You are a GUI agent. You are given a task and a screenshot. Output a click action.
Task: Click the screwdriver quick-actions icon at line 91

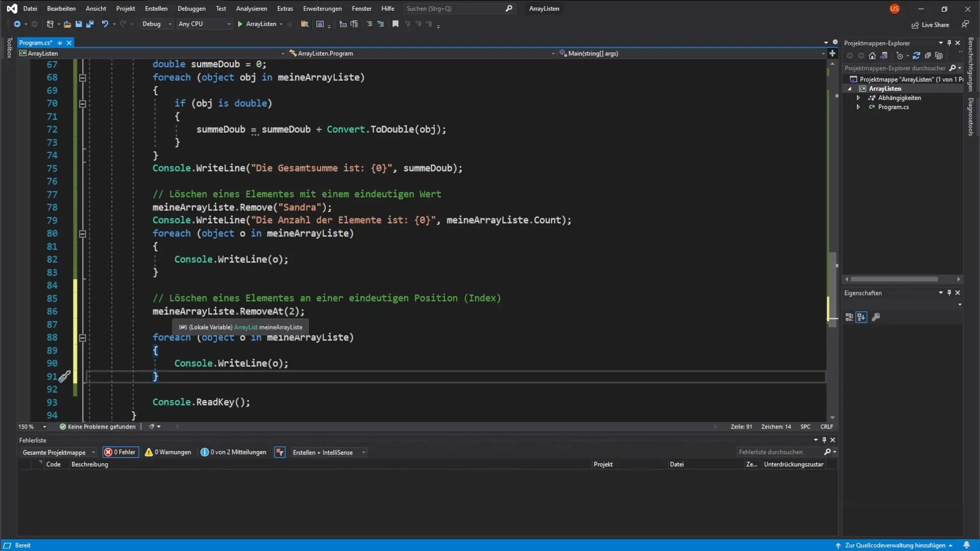coord(64,377)
